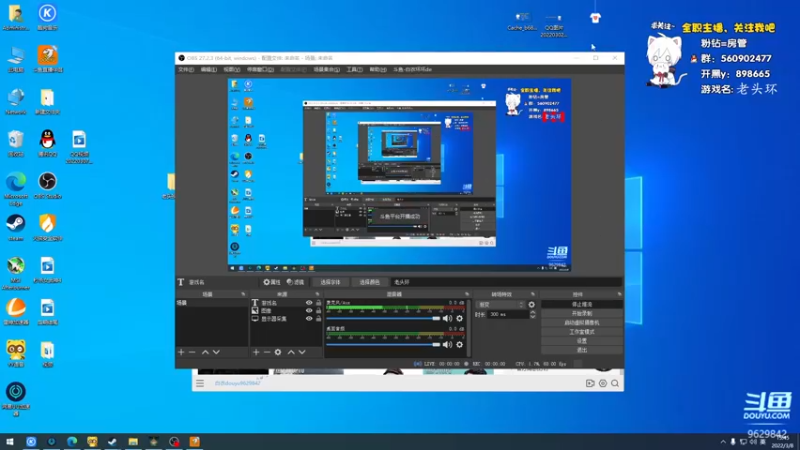Open desktop audio settings gear
This screenshot has width=800, height=450.
point(460,344)
